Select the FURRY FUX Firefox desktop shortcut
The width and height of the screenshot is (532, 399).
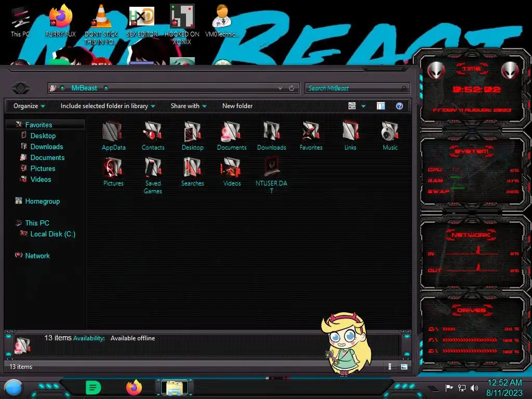(x=60, y=21)
